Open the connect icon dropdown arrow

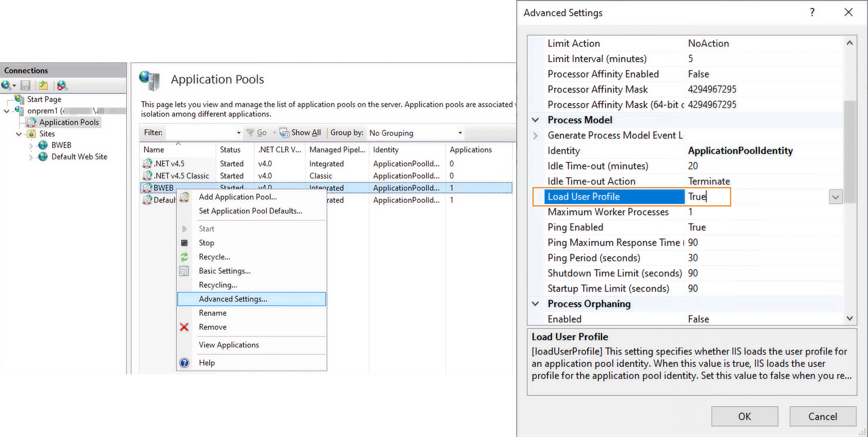14,86
